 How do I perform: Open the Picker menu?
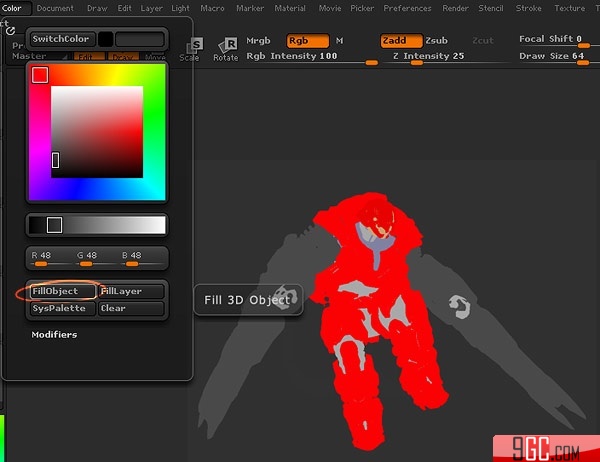[x=362, y=8]
